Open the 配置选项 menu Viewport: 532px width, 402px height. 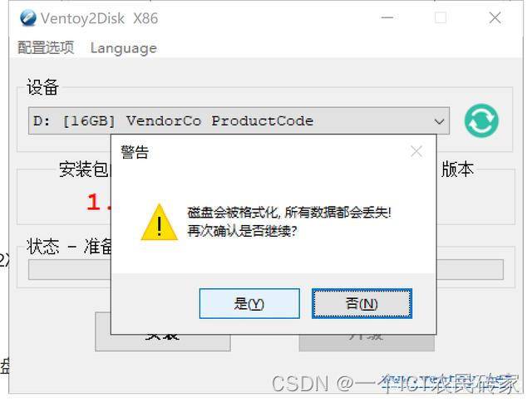pyautogui.click(x=46, y=48)
